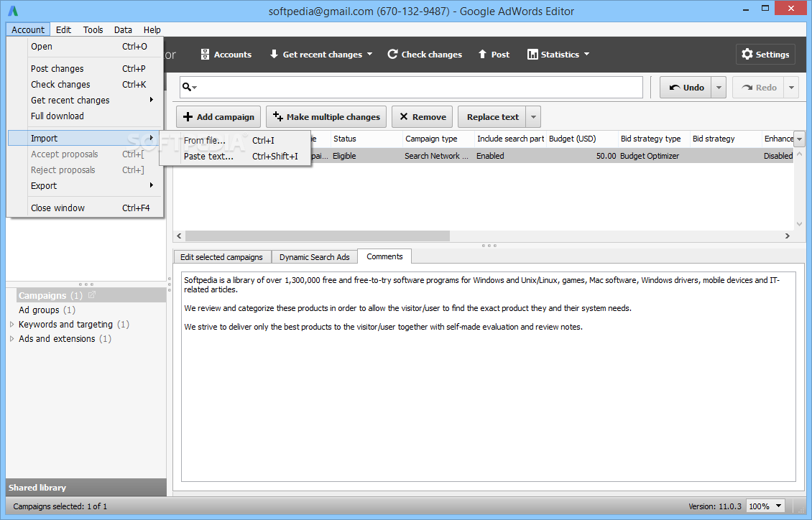Click the Statistics chart icon
Image resolution: width=812 pixels, height=520 pixels.
coord(532,55)
